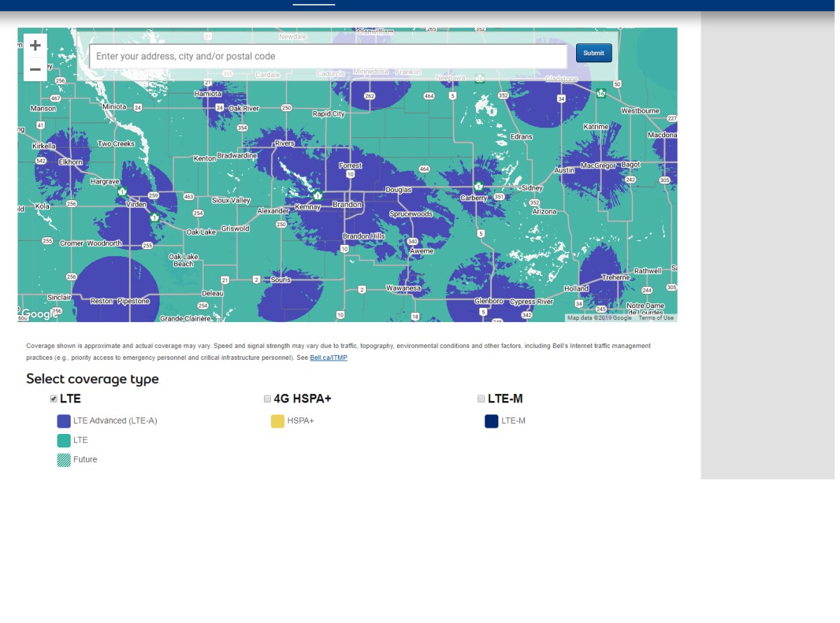Focus the address or postal code field
Viewport: 840px width, 623px height.
(328, 56)
